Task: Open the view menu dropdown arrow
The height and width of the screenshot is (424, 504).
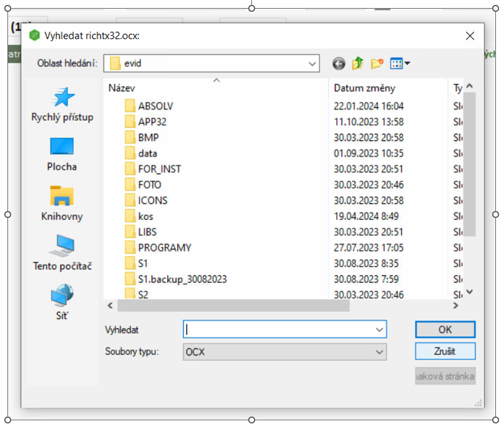Action: click(407, 64)
